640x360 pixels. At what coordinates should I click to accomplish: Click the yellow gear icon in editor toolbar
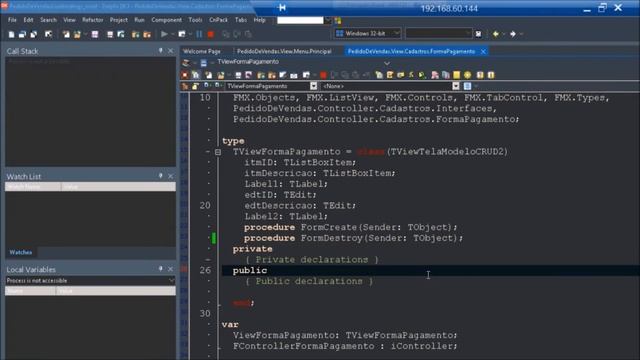468,75
